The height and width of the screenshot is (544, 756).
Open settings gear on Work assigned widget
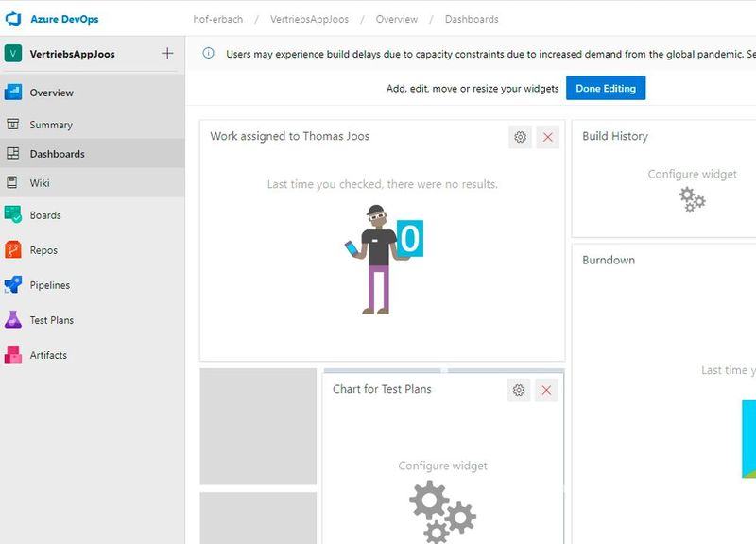pos(518,137)
